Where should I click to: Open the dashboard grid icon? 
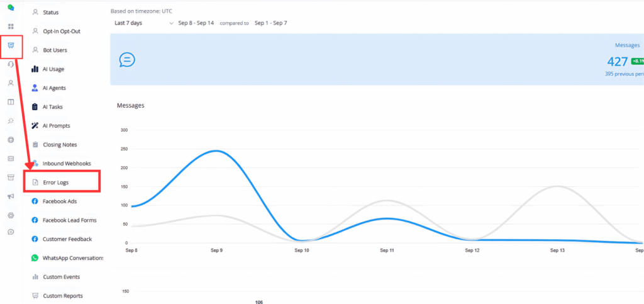[11, 26]
